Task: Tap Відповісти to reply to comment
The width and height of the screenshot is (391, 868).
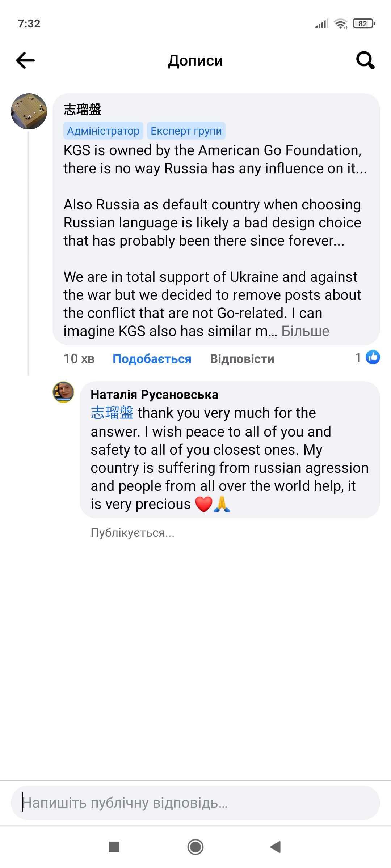Action: coord(242,359)
